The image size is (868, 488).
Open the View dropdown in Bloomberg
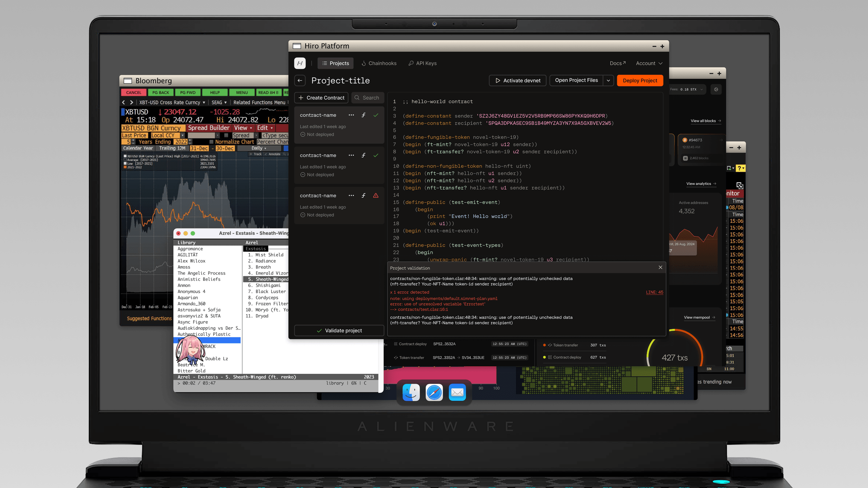[243, 128]
